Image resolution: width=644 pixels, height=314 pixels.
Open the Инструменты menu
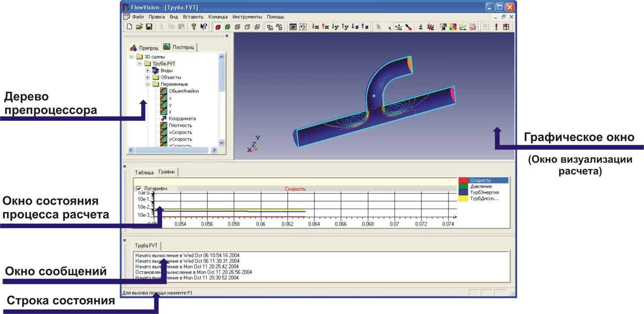247,17
